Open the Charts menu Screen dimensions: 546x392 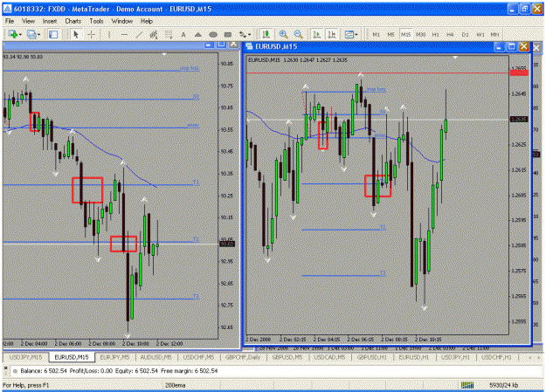[73, 21]
